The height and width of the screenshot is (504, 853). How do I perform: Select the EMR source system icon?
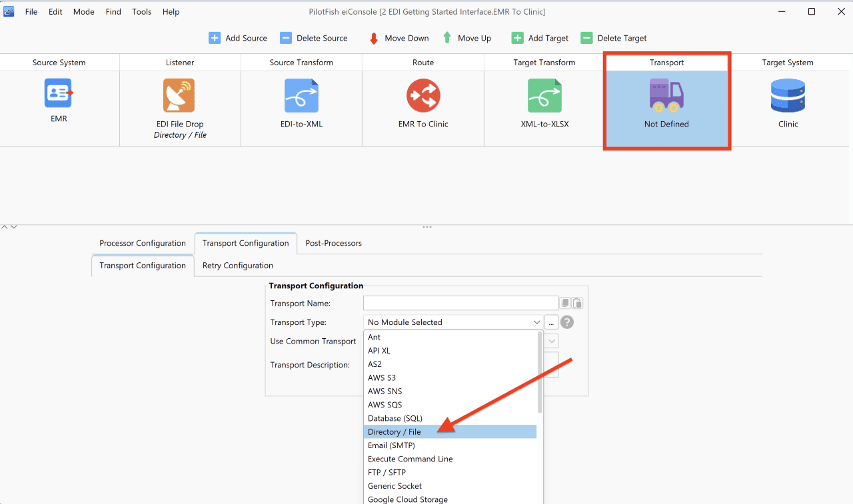click(x=59, y=94)
